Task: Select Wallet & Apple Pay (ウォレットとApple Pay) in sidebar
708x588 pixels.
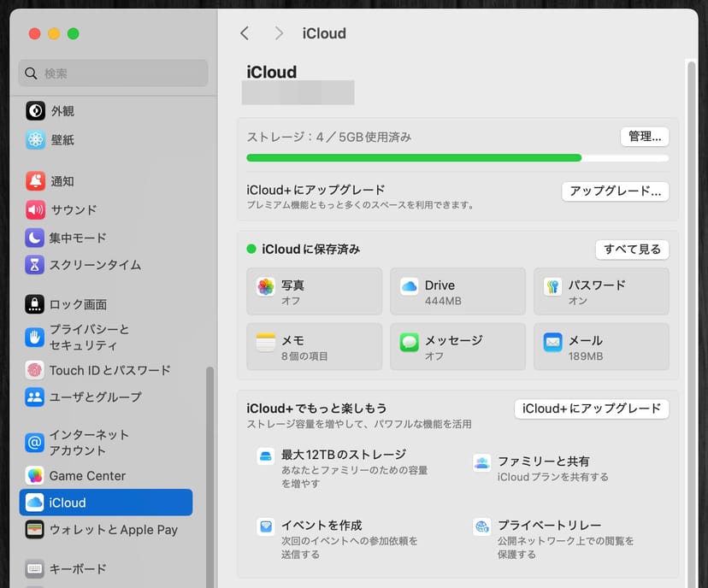Action: click(113, 530)
